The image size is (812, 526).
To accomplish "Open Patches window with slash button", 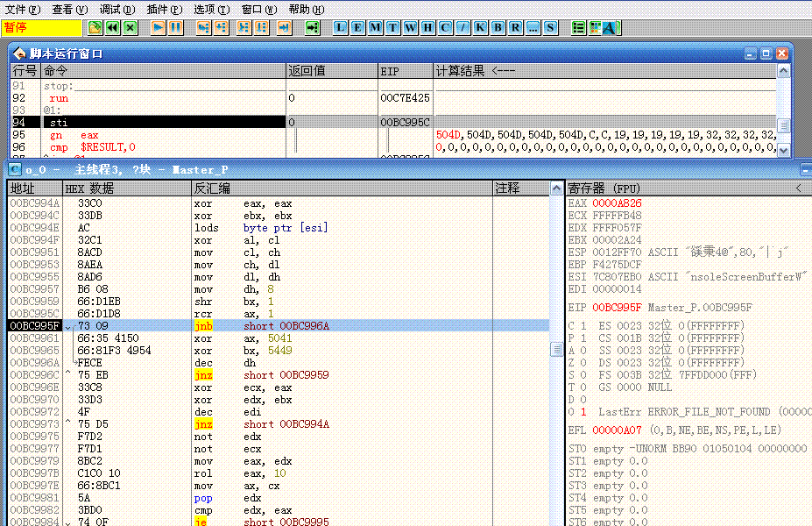I will tap(463, 27).
